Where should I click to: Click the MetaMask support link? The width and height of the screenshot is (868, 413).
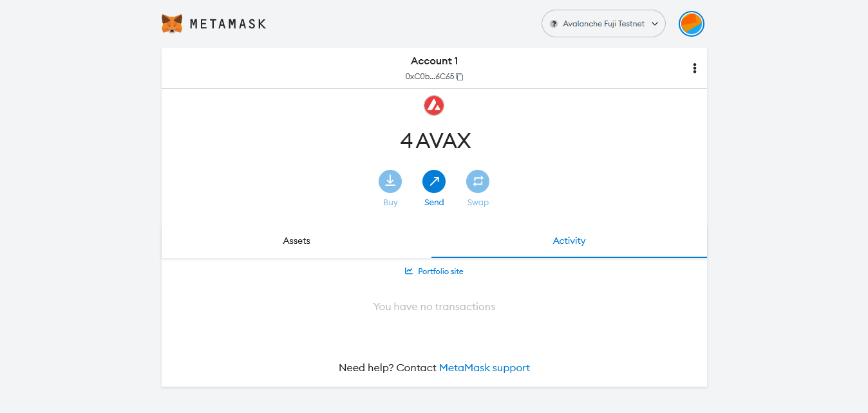[484, 368]
